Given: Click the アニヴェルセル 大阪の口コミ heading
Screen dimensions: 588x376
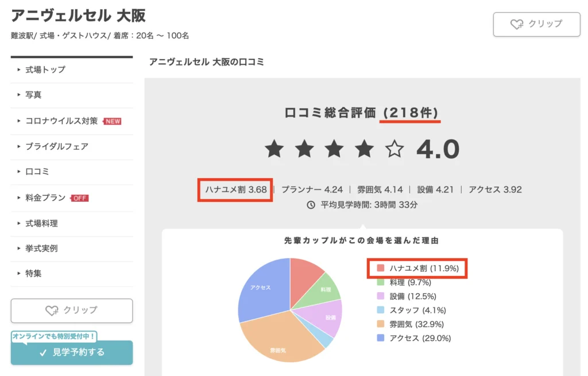Looking at the screenshot, I should [x=207, y=62].
